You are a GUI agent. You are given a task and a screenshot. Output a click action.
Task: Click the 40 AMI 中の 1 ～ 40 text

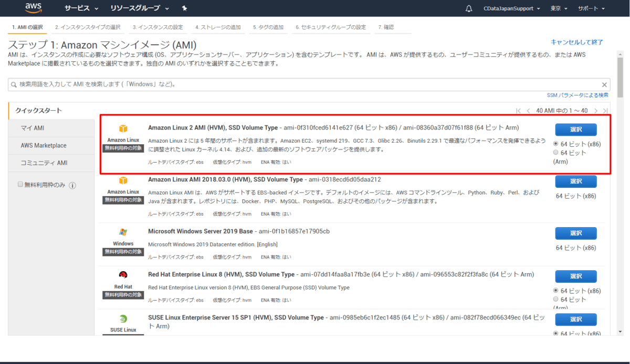[x=562, y=111]
